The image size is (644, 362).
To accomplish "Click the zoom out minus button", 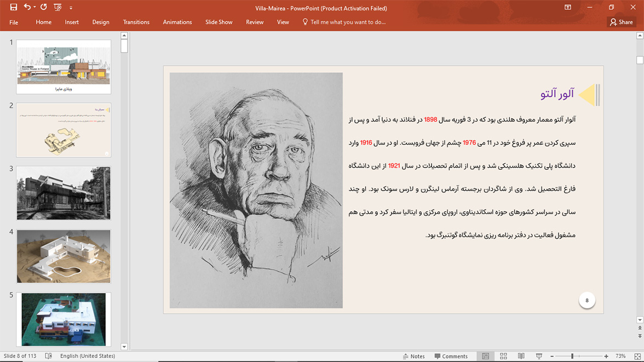I will click(x=552, y=356).
